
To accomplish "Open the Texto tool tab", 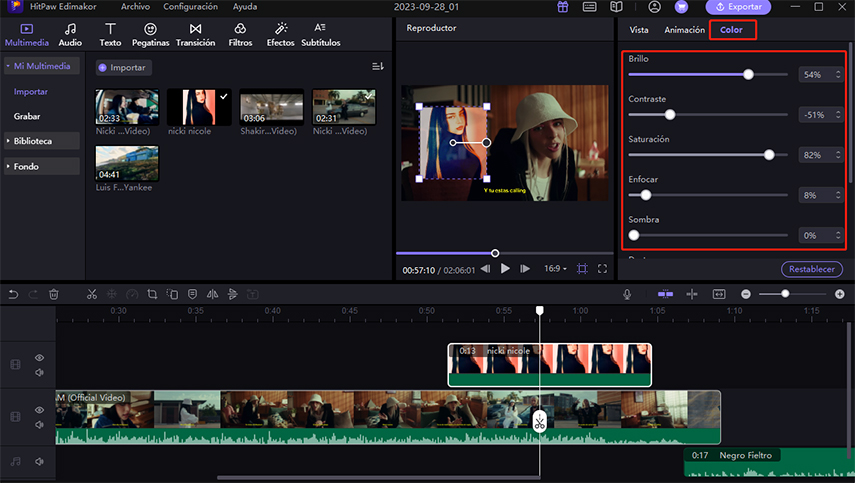I will pyautogui.click(x=110, y=35).
